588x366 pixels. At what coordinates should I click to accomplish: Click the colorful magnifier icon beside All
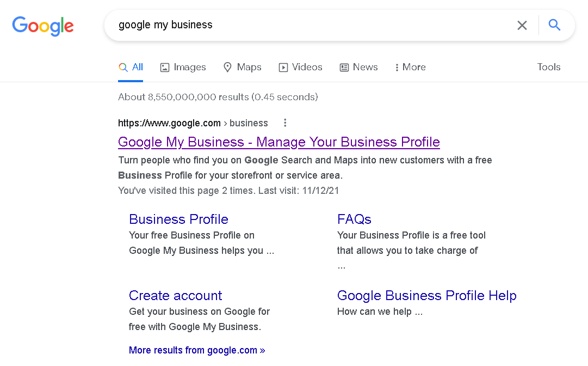(123, 68)
